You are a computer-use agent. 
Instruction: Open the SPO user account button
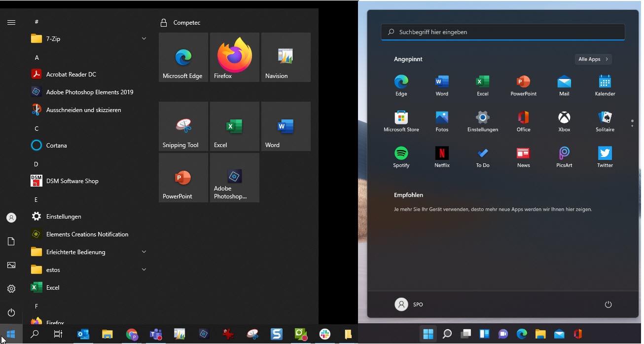tap(409, 305)
